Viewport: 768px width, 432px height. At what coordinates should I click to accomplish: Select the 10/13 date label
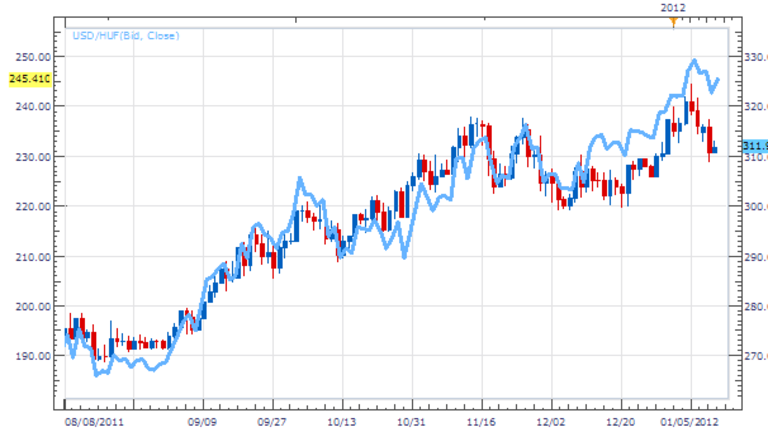(x=342, y=423)
